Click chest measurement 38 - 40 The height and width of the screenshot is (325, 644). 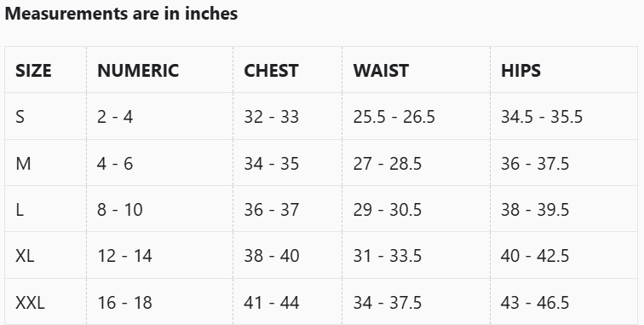(x=272, y=256)
